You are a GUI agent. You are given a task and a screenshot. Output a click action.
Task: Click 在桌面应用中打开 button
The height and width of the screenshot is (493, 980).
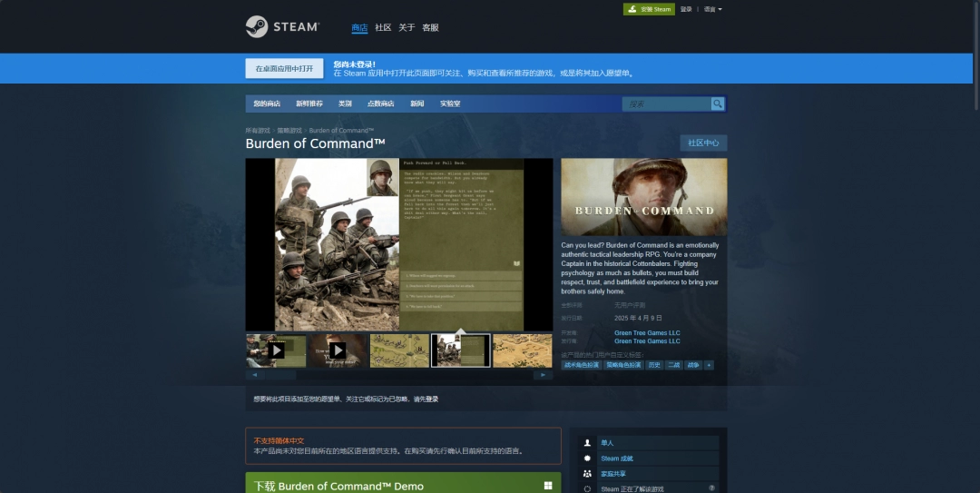[284, 68]
